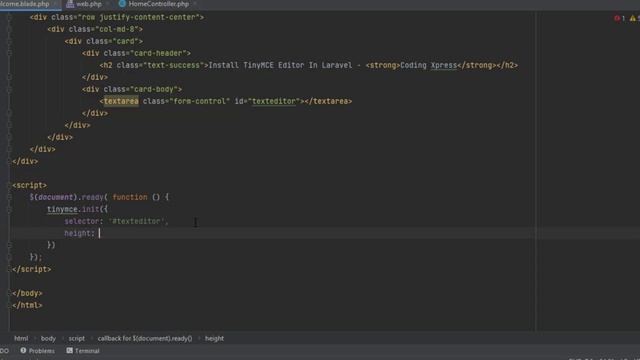Screen dimensions: 640x360
Task: Click the web.php file type icon
Action: 70,4
